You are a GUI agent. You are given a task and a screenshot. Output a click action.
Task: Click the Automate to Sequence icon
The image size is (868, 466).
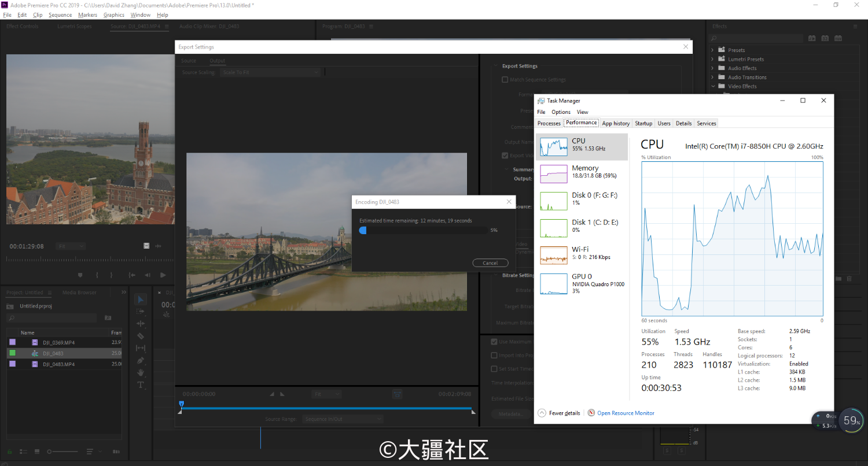pos(116,451)
